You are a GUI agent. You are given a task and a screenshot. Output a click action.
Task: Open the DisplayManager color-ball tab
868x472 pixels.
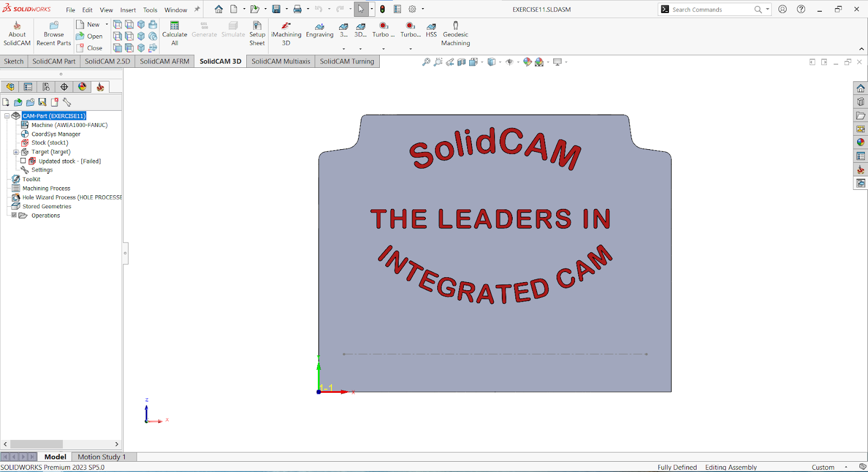(82, 87)
